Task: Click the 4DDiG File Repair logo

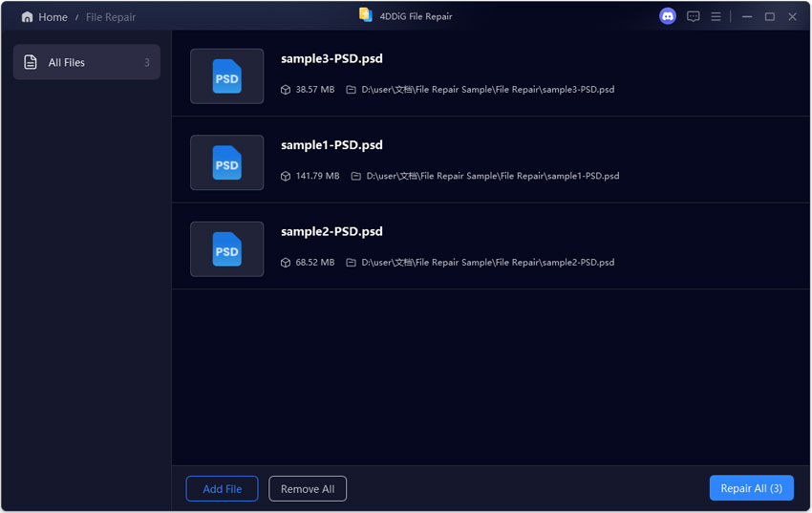Action: pyautogui.click(x=366, y=15)
